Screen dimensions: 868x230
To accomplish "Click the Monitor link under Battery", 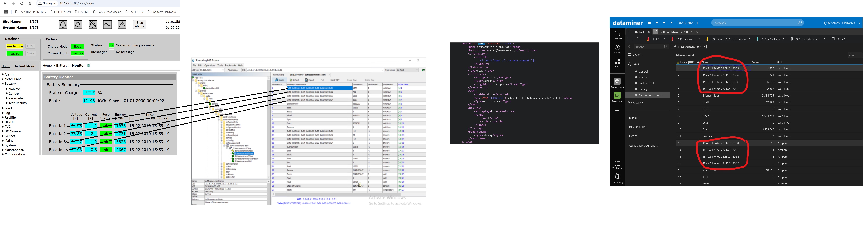I will coord(14,89).
